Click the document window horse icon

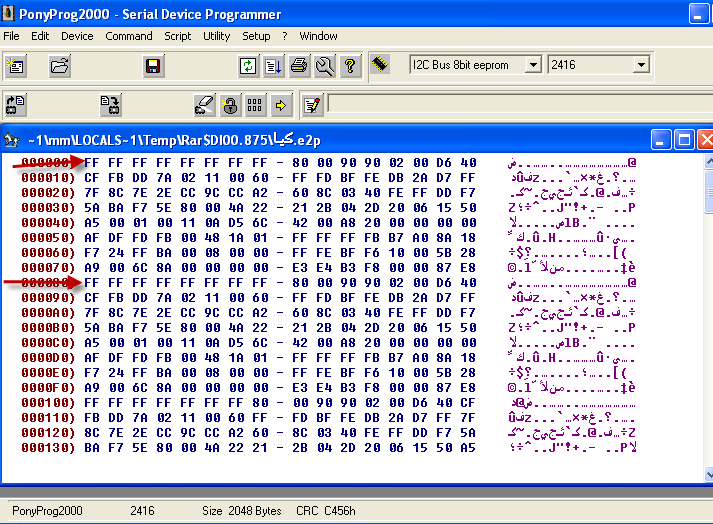(12, 140)
